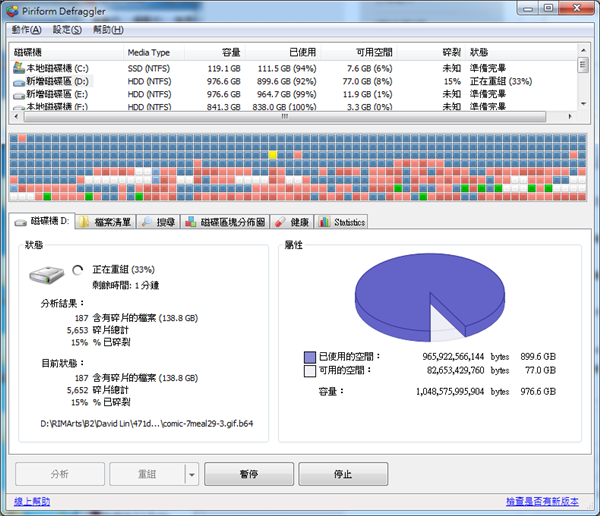Expand the 重組 button dropdown arrow
The width and height of the screenshot is (600, 516).
pos(191,474)
